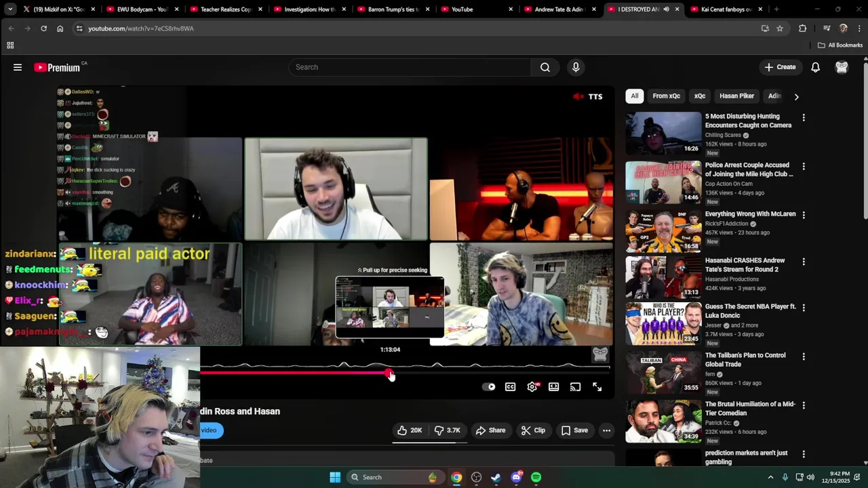Open Hasanabi Productions channel link
The width and height of the screenshot is (868, 488).
pyautogui.click(x=732, y=279)
